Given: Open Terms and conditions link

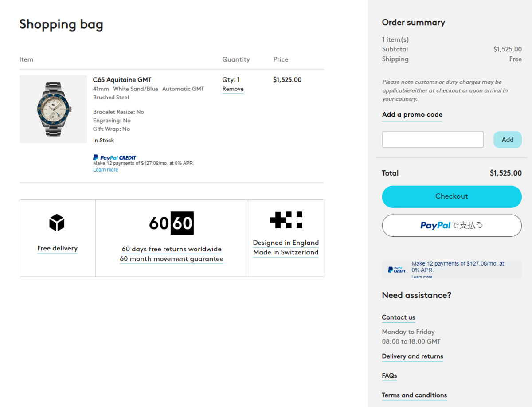Looking at the screenshot, I should point(415,395).
